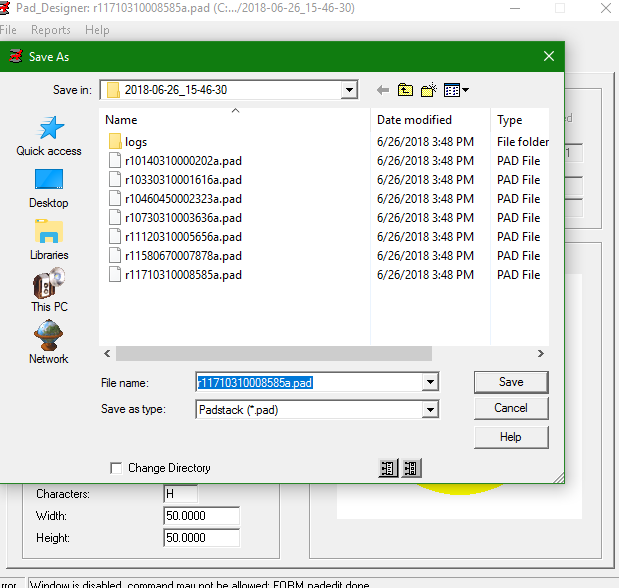
Task: Click the File folder type cell for logs
Action: (523, 142)
